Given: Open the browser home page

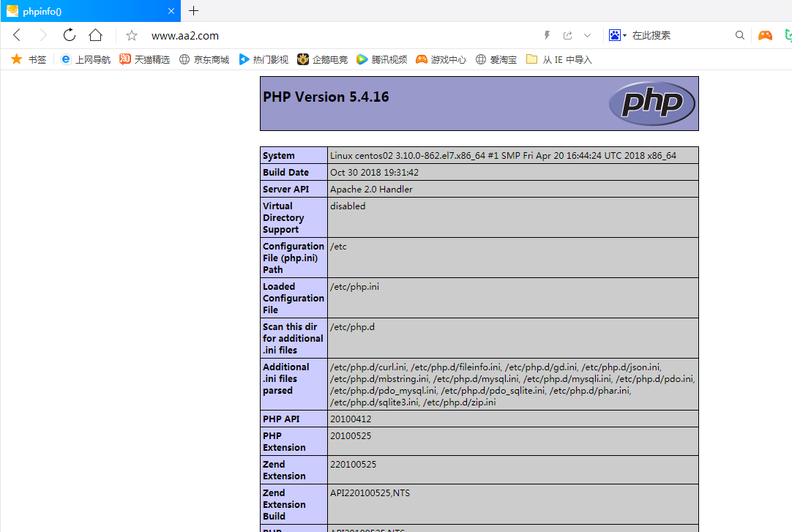Looking at the screenshot, I should [x=95, y=35].
